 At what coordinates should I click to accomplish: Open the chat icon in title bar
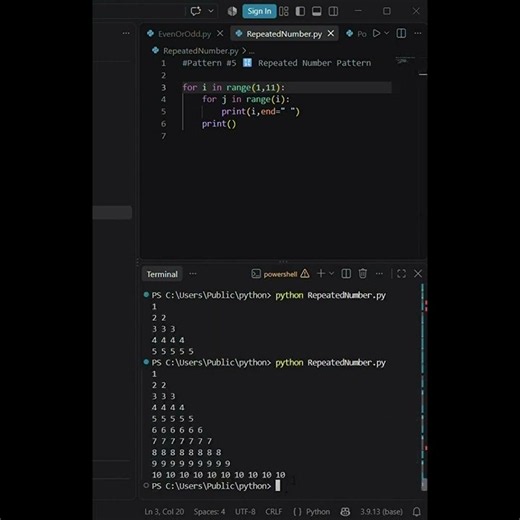coord(196,11)
